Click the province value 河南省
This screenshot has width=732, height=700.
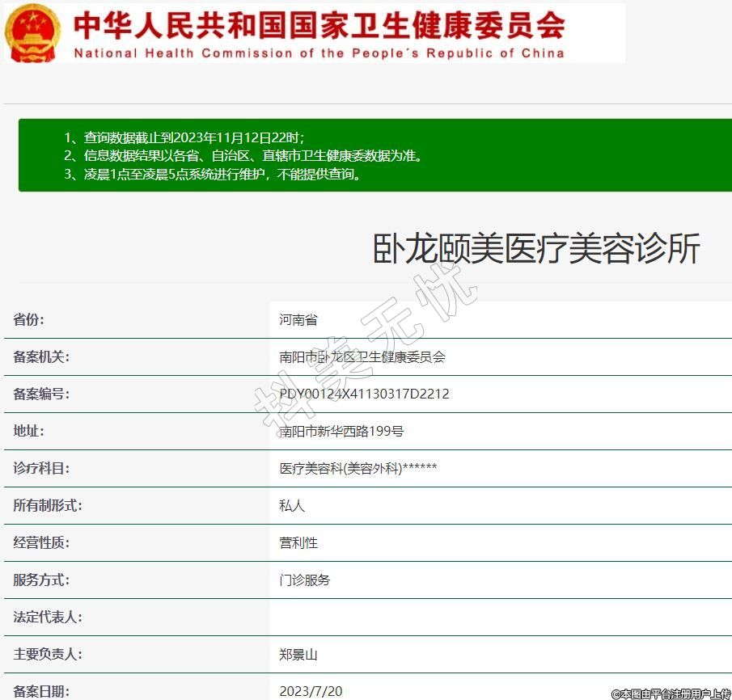[298, 320]
